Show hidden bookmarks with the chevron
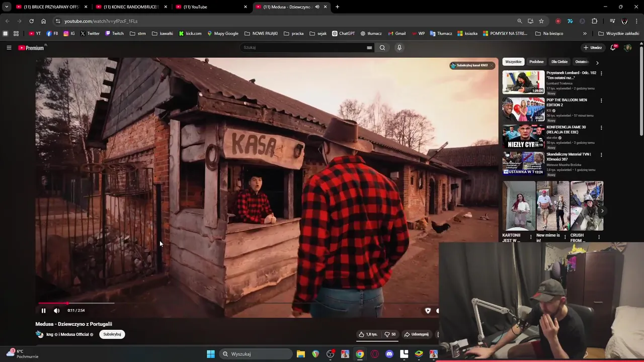 coord(585,34)
